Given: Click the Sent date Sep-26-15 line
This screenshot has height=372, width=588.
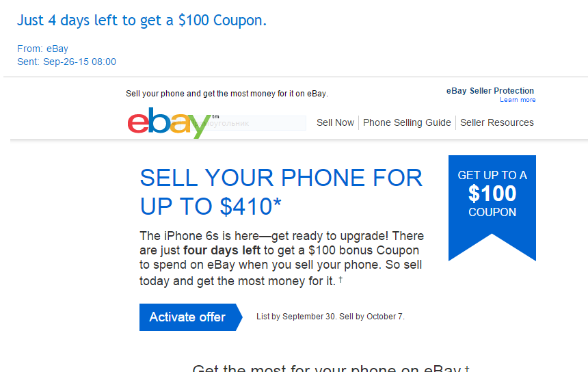Looking at the screenshot, I should [66, 62].
